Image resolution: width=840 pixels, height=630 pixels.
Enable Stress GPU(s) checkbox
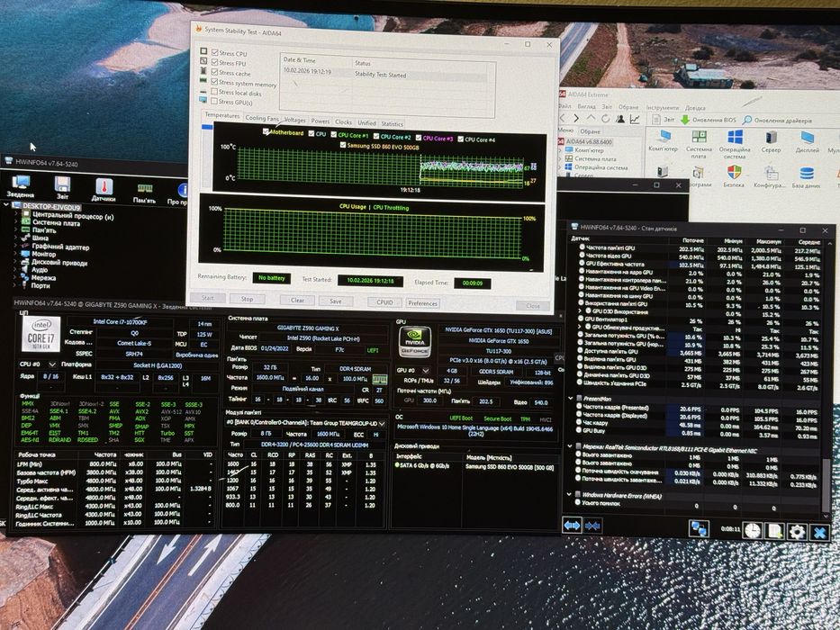pyautogui.click(x=214, y=101)
